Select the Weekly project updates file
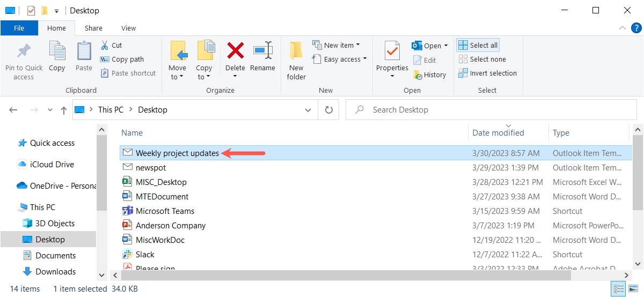 (x=375, y=153)
